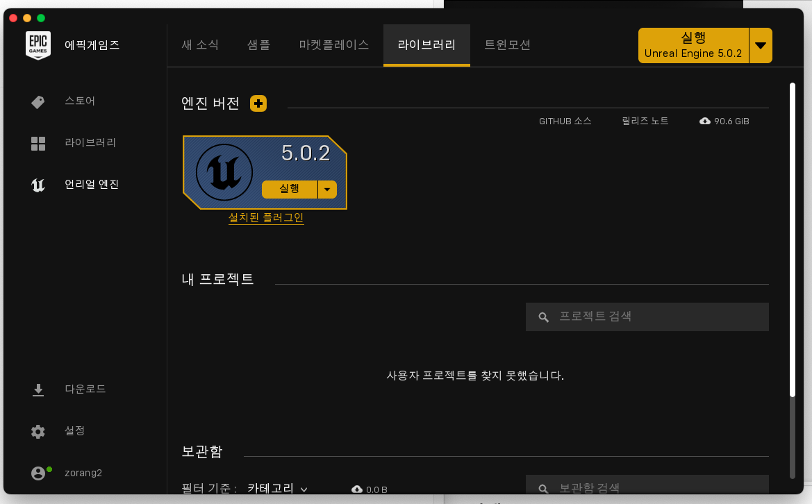812x504 pixels.
Task: Click the 90.6 GiB size text
Action: click(731, 121)
